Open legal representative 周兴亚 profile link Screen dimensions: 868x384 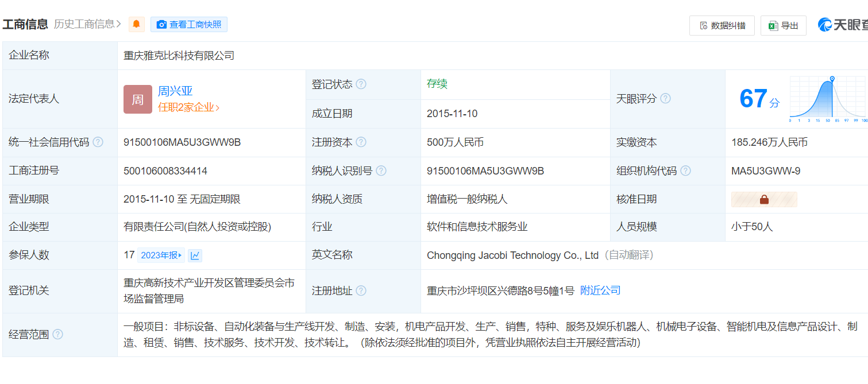175,91
